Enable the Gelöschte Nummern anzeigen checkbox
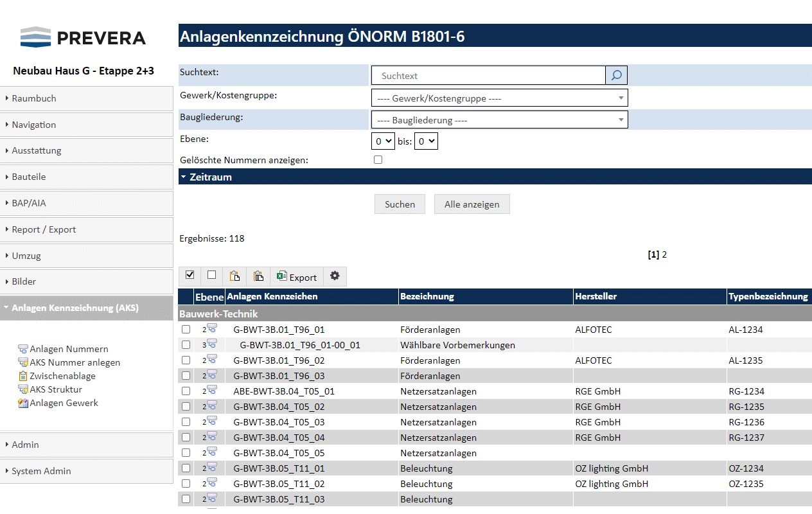The width and height of the screenshot is (812, 514). pyautogui.click(x=378, y=159)
